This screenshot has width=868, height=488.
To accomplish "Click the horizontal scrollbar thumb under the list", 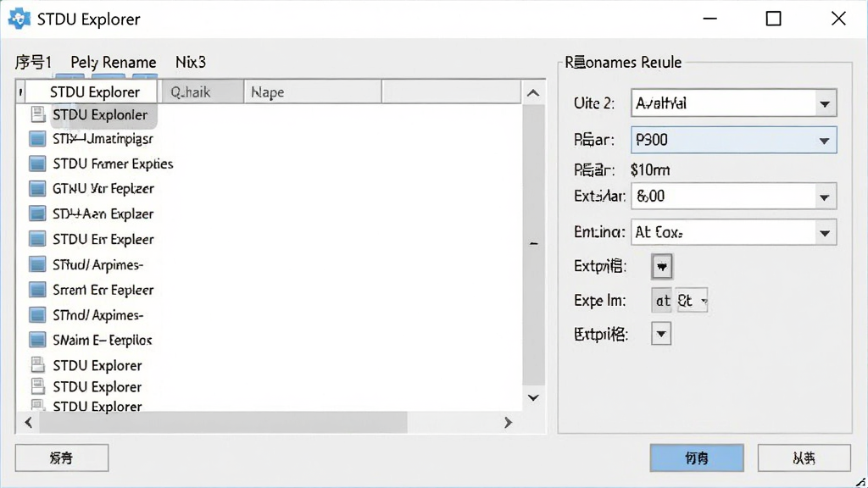I will coord(223,423).
